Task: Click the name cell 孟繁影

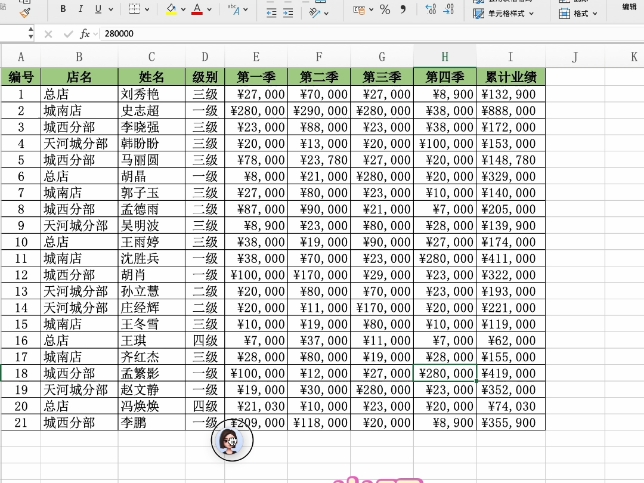Action: coord(152,373)
